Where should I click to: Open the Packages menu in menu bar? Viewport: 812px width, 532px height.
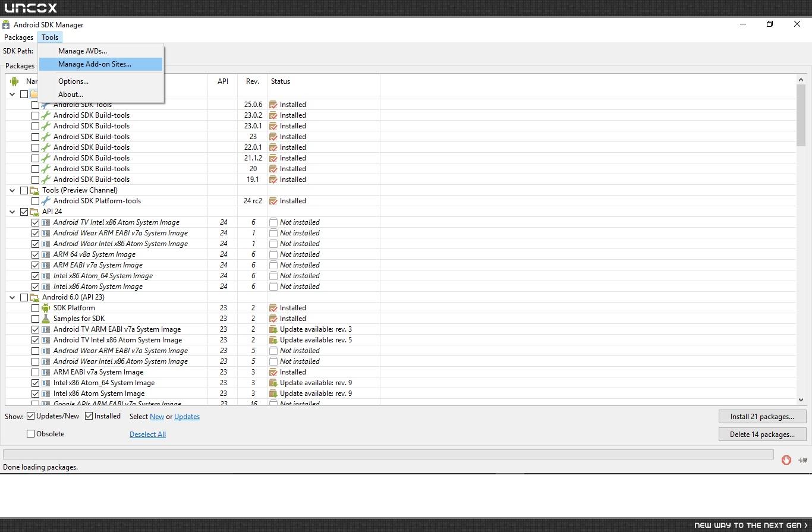(18, 37)
